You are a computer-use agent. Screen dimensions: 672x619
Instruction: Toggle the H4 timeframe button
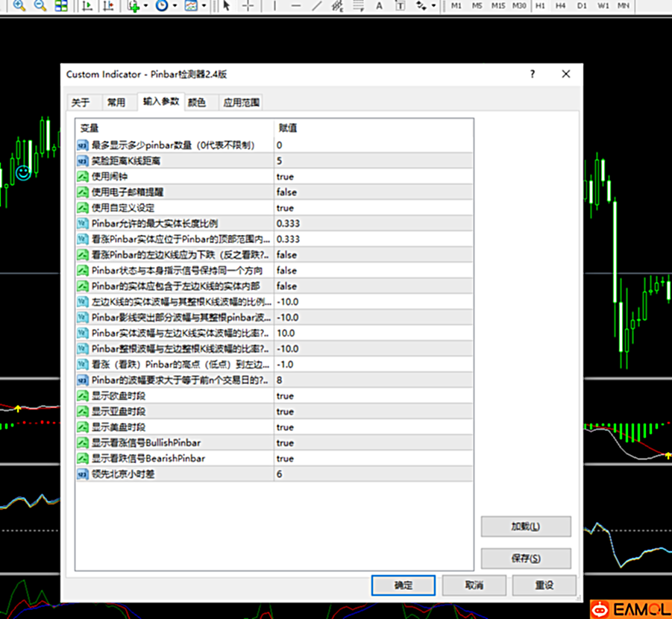561,6
